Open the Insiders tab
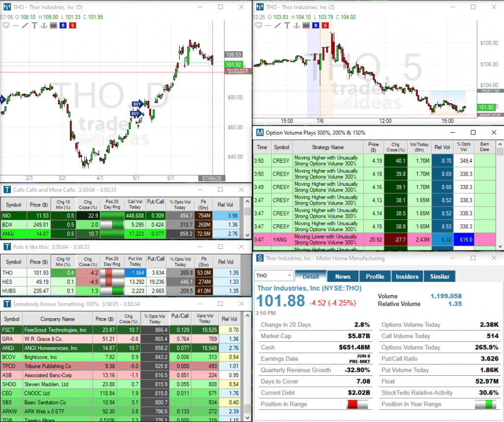Image resolution: width=504 pixels, height=422 pixels. coord(407,276)
